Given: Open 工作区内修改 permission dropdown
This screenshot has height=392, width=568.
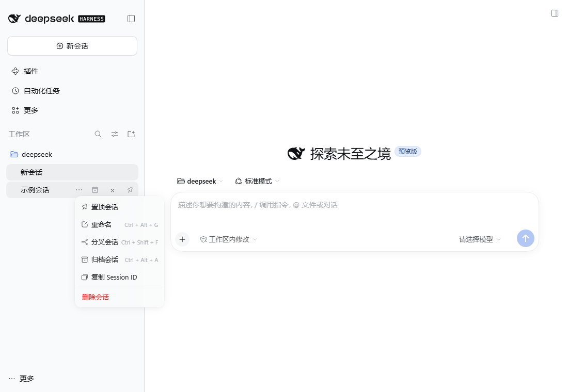Looking at the screenshot, I should (x=228, y=239).
